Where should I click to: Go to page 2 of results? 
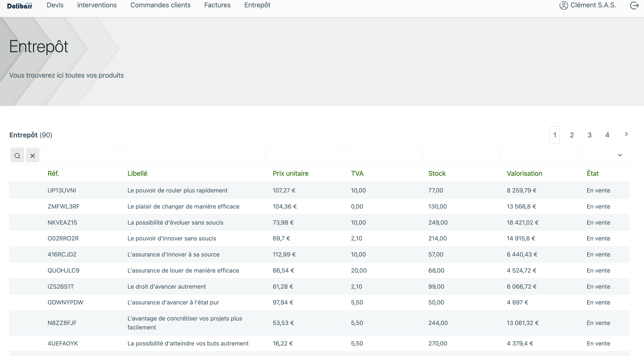tap(572, 135)
